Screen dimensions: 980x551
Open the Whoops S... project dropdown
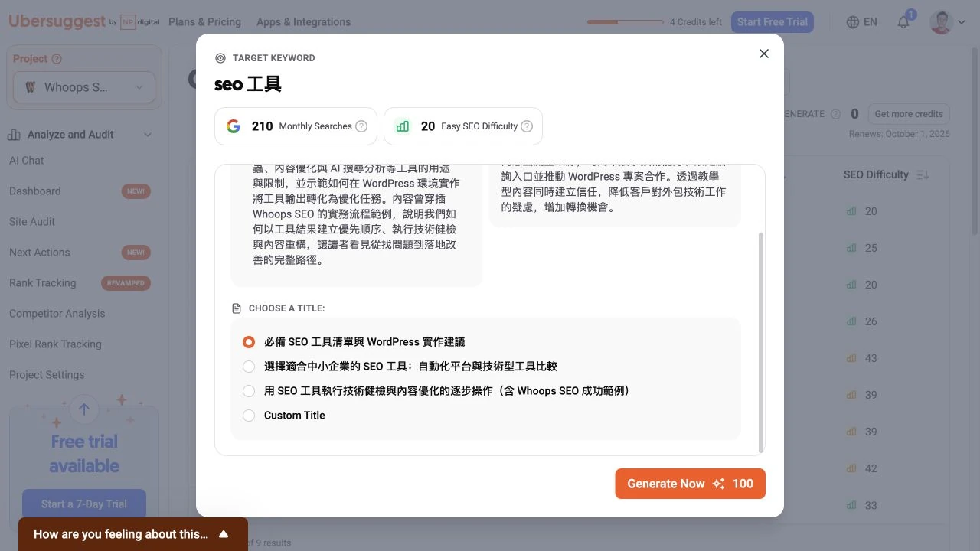click(x=84, y=87)
